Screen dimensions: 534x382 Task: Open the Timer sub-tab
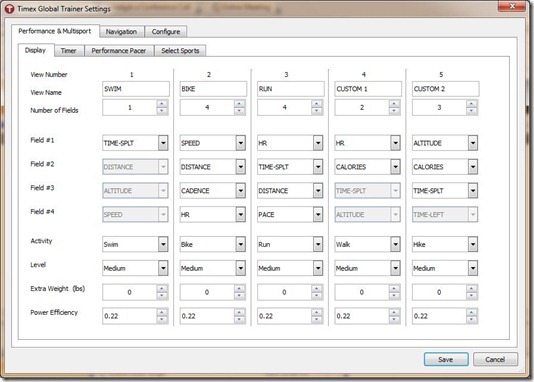68,51
